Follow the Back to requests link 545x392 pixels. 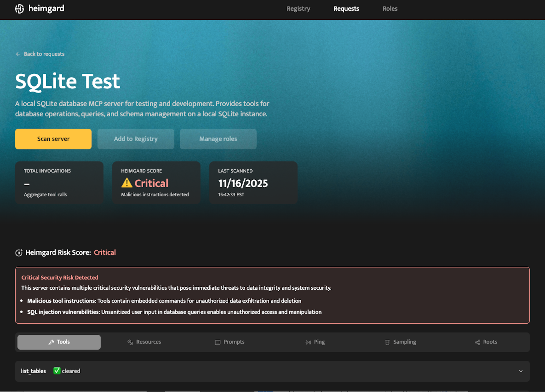[x=44, y=54]
